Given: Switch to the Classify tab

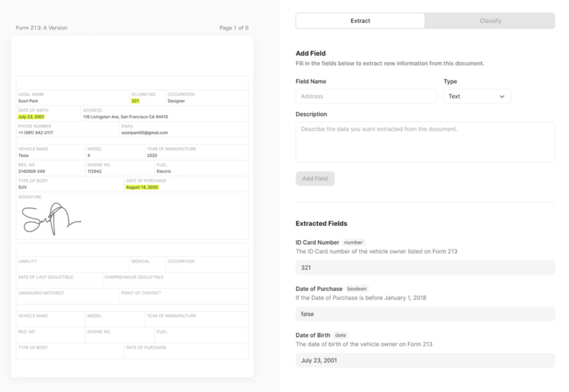Looking at the screenshot, I should 490,21.
